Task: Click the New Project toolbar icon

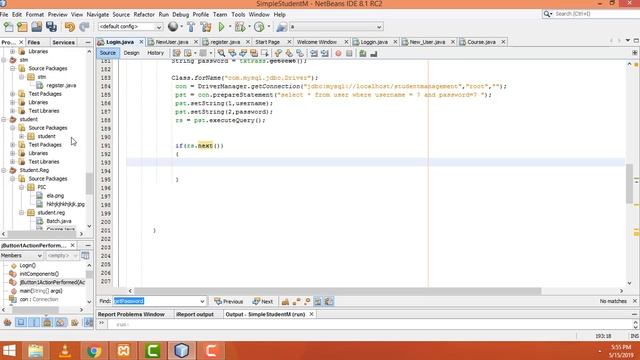Action: click(x=22, y=27)
